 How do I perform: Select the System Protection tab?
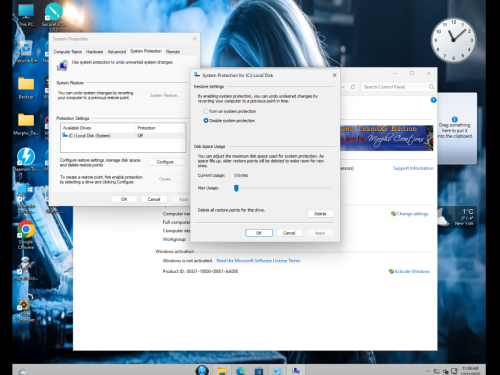pos(146,51)
